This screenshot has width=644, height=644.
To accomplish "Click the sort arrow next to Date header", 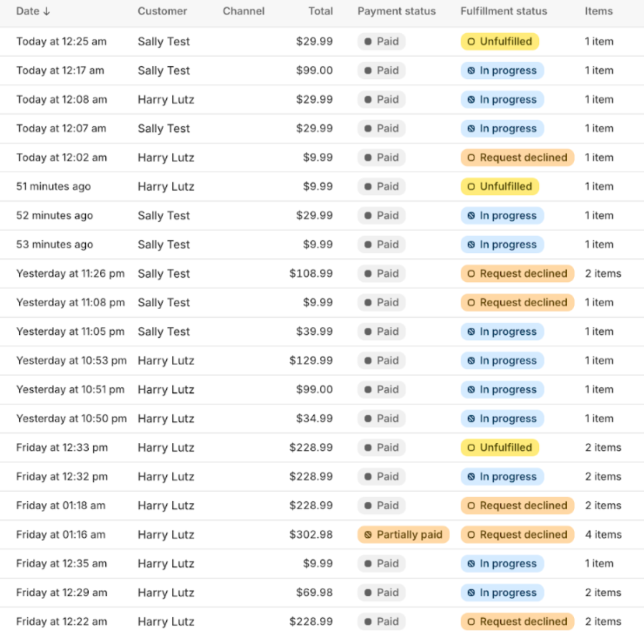I will (47, 11).
